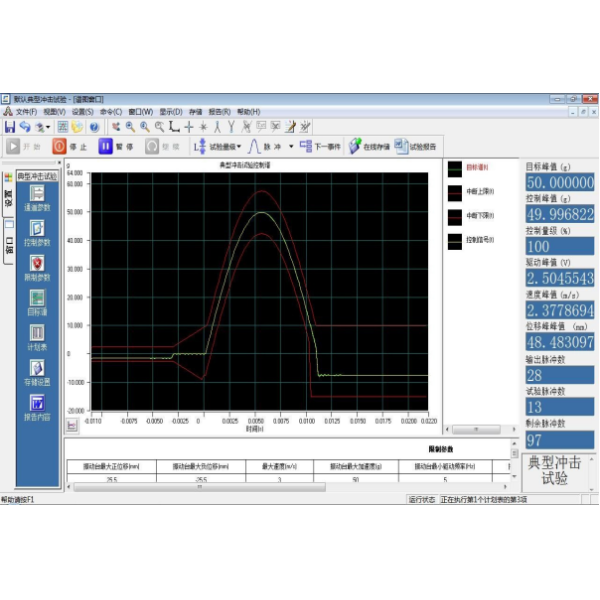Click the legend panel horizontal scrollbar
Viewport: 600px width, 600px height.
(476, 429)
